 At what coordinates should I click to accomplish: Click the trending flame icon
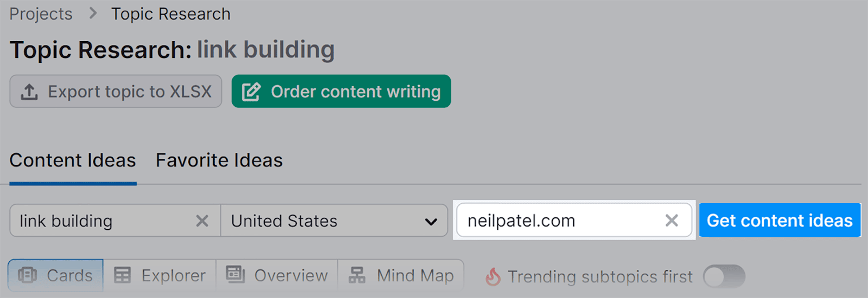point(493,277)
